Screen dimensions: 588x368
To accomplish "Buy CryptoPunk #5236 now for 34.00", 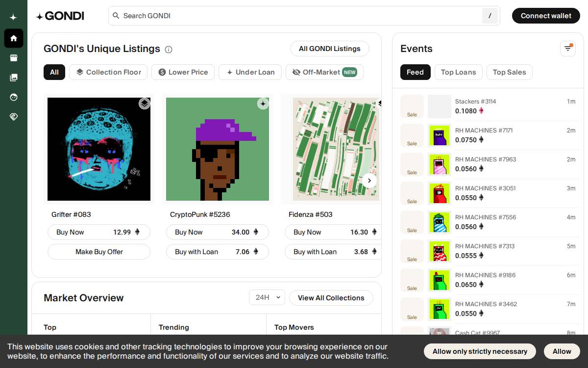I will click(218, 232).
